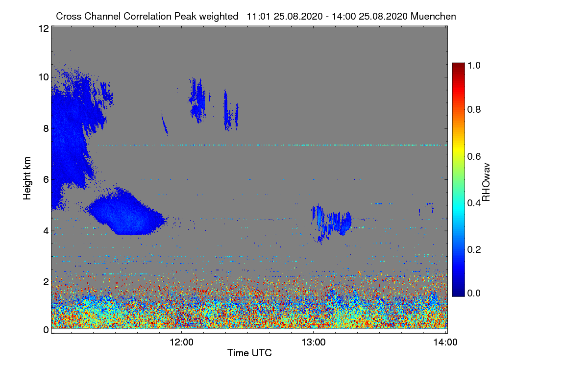This screenshot has height=392, width=588.
Task: Click the height tick label 12
Action: click(x=43, y=28)
